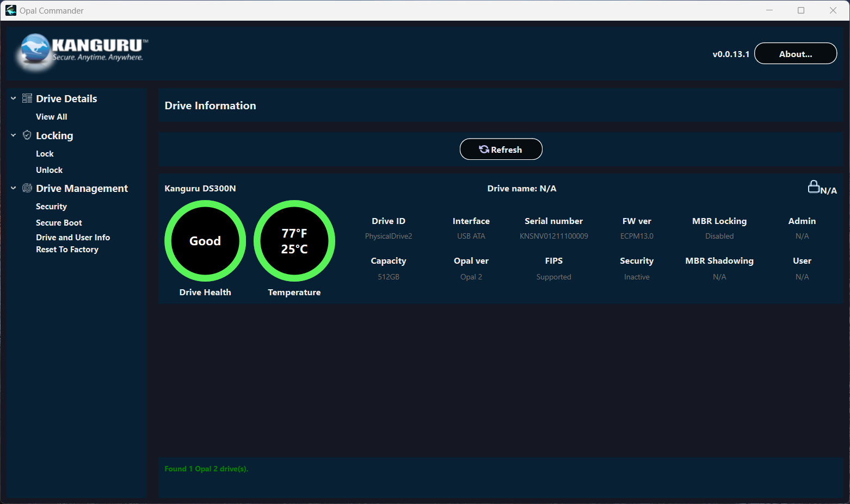Click the 512GB capacity value
The height and width of the screenshot is (504, 850).
pyautogui.click(x=389, y=277)
